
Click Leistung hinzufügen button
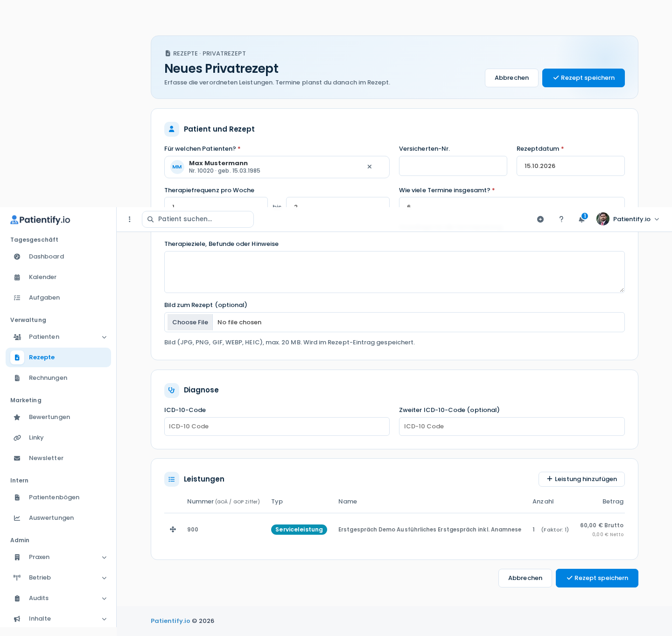point(581,479)
